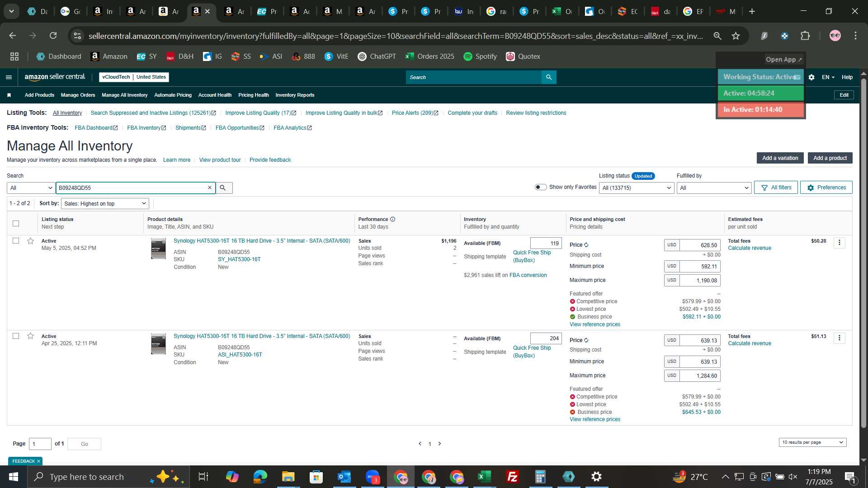Screen dimensions: 868x488
Task: Open Inventory Reports menu
Action: coord(295,95)
